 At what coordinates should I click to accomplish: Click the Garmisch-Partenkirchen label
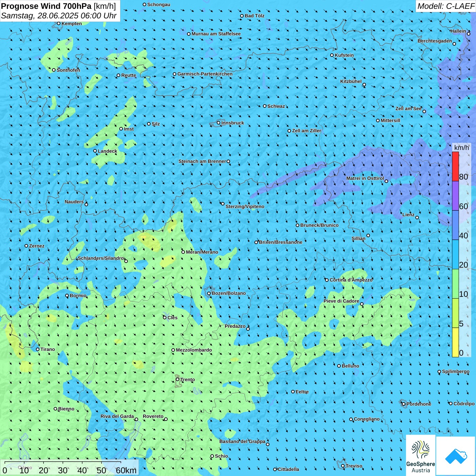point(205,74)
